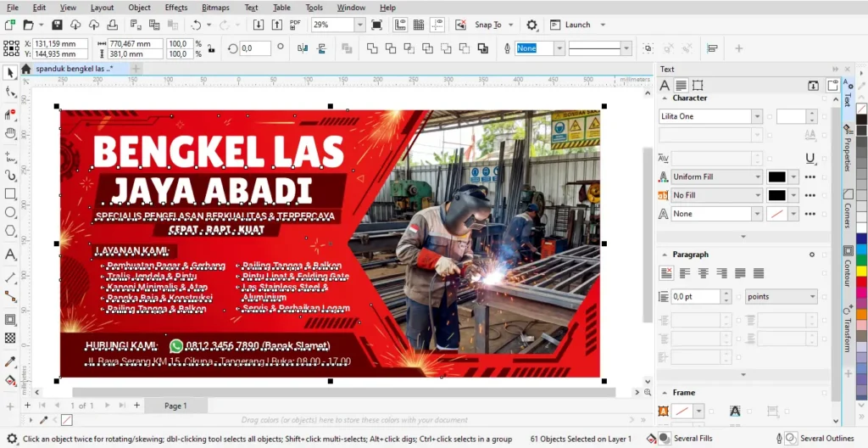The height and width of the screenshot is (448, 868).
Task: Toggle Snap off button
Action: 460,25
